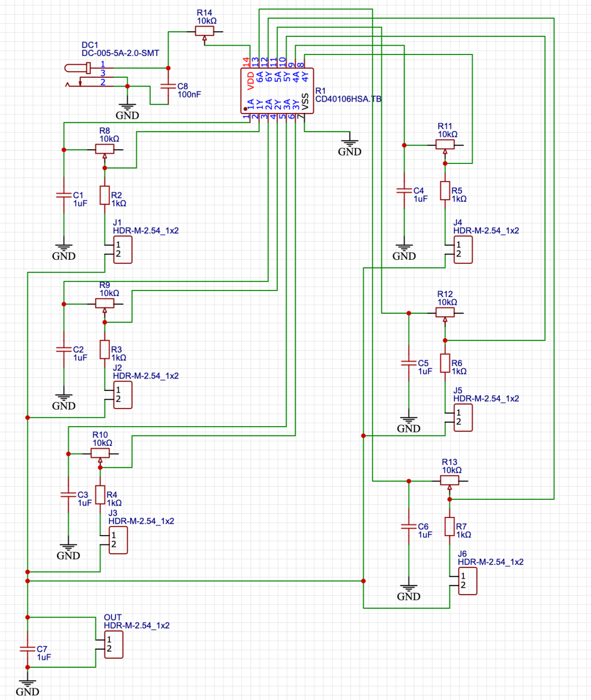The height and width of the screenshot is (700, 591).
Task: Select the R8 potentiometer symbol
Action: [x=105, y=150]
